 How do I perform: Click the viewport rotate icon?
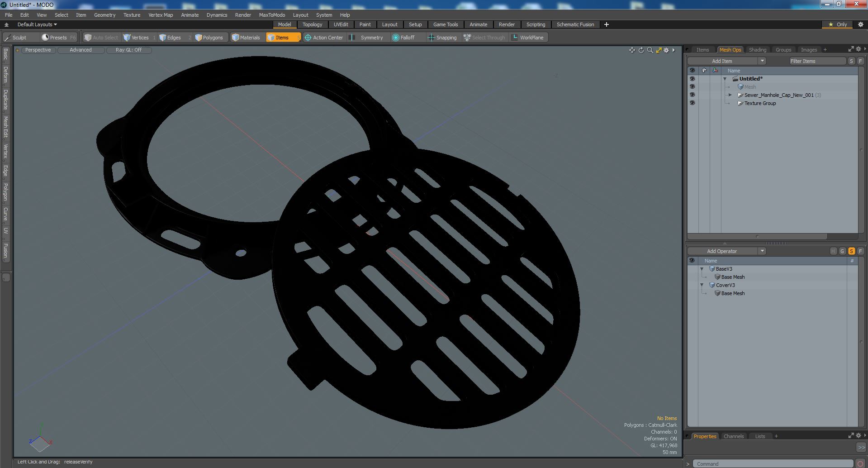pos(641,50)
